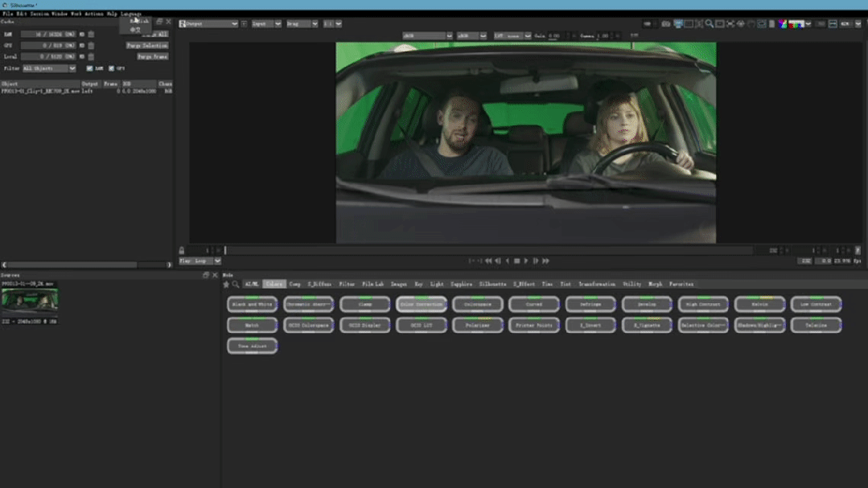This screenshot has height=488, width=868.
Task: Switch to the Sapphire node tab
Action: tap(461, 284)
